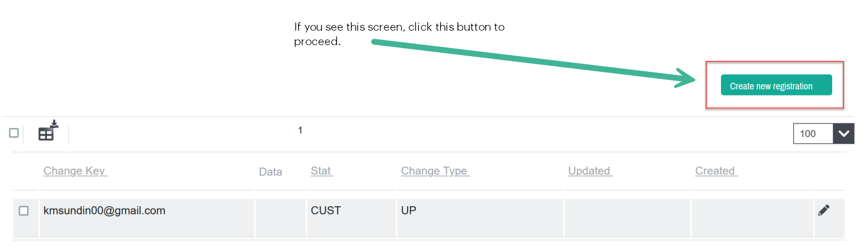Click the empty Data cell in the row

280,218
